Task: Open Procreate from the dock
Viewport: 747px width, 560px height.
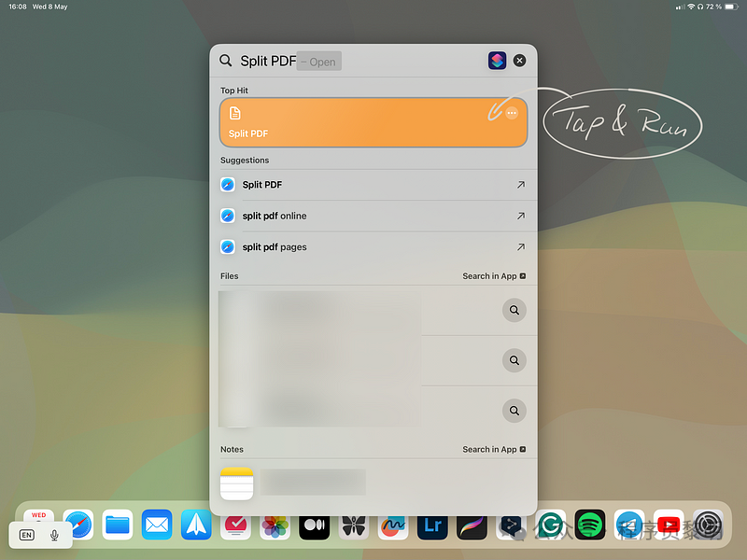Action: point(472,527)
